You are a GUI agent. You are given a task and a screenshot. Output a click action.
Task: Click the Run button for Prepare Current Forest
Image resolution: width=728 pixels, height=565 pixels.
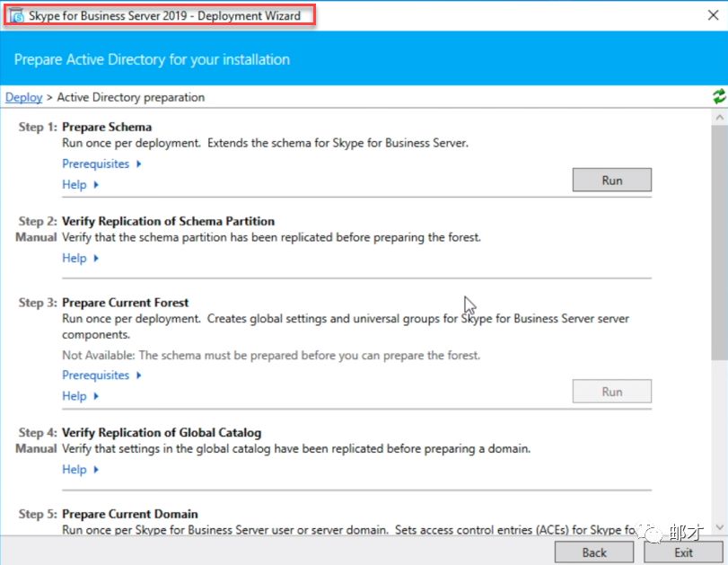click(x=611, y=392)
